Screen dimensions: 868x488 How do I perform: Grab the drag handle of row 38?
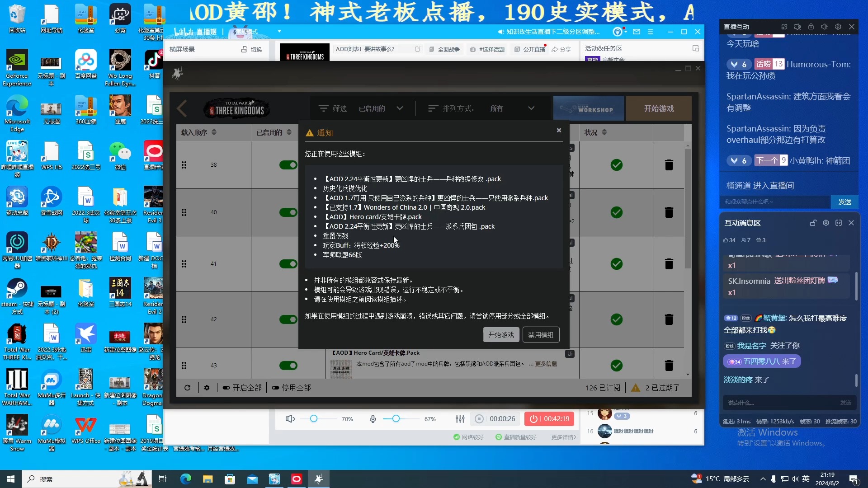184,165
